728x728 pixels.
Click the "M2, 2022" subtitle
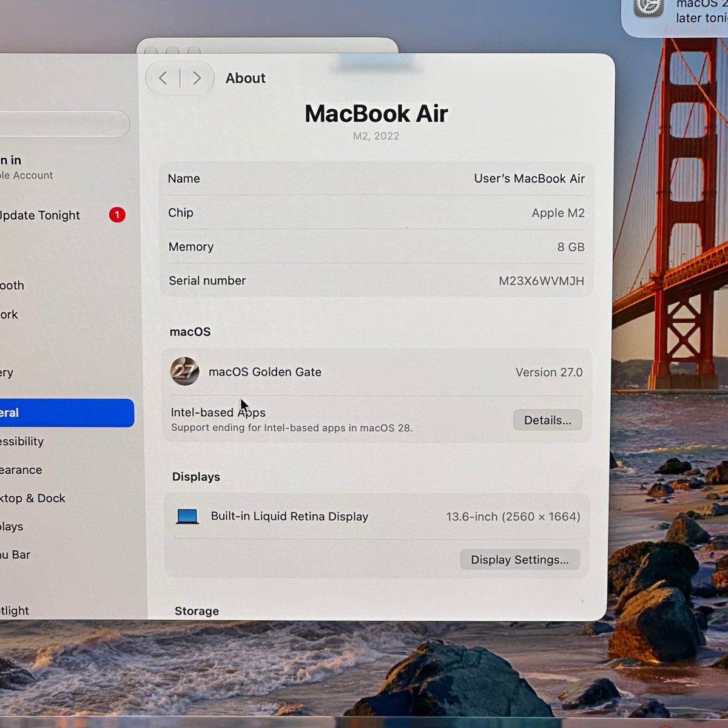pyautogui.click(x=376, y=136)
